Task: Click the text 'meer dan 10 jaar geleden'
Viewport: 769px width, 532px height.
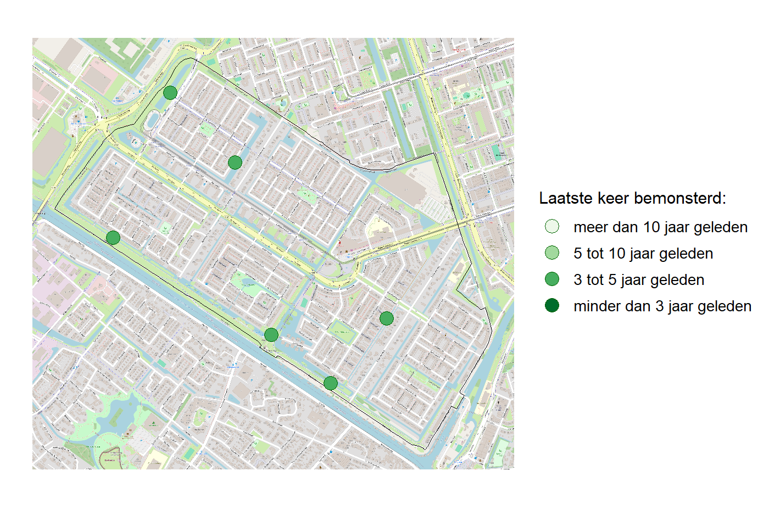Action: point(661,227)
